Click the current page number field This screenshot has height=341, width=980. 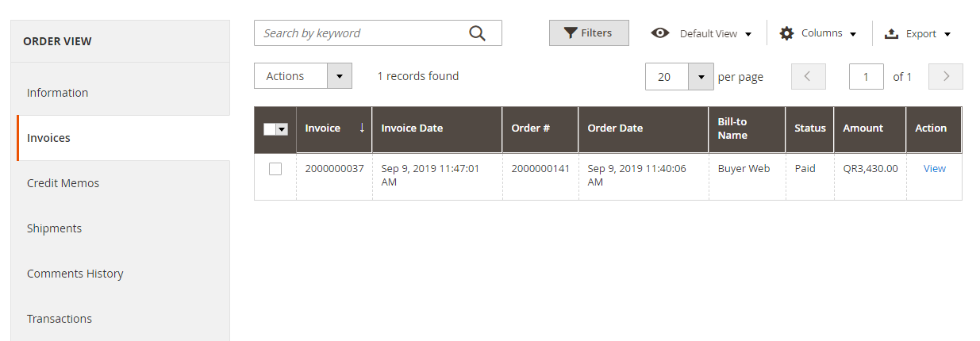click(x=866, y=77)
